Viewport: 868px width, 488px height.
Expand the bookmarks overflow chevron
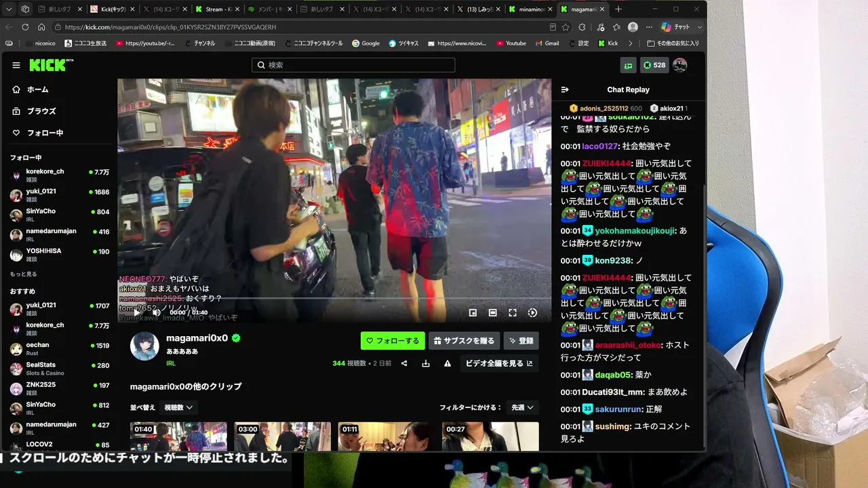tap(631, 43)
